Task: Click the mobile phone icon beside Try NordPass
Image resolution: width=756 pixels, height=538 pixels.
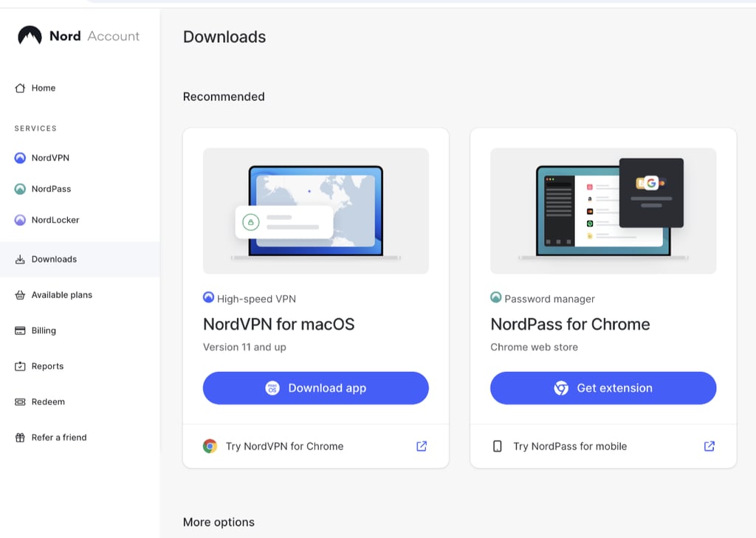Action: pyautogui.click(x=497, y=446)
